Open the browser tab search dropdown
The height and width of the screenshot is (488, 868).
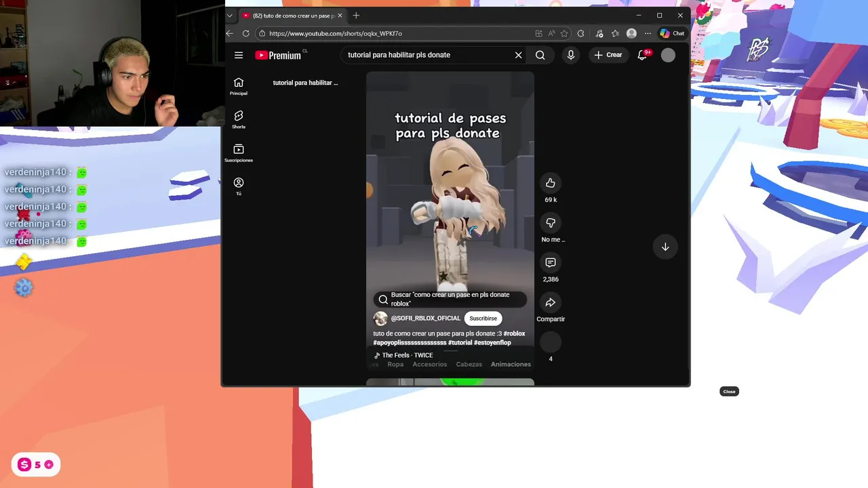pos(229,15)
